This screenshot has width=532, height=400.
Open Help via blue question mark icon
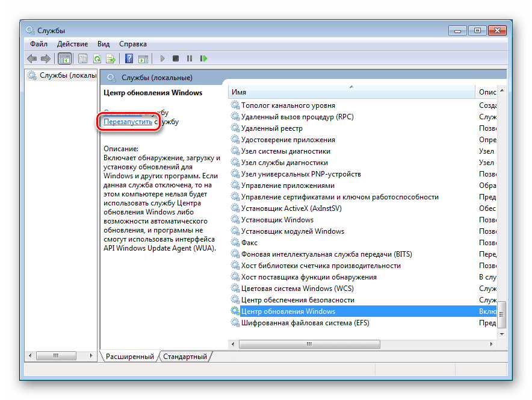click(x=129, y=58)
